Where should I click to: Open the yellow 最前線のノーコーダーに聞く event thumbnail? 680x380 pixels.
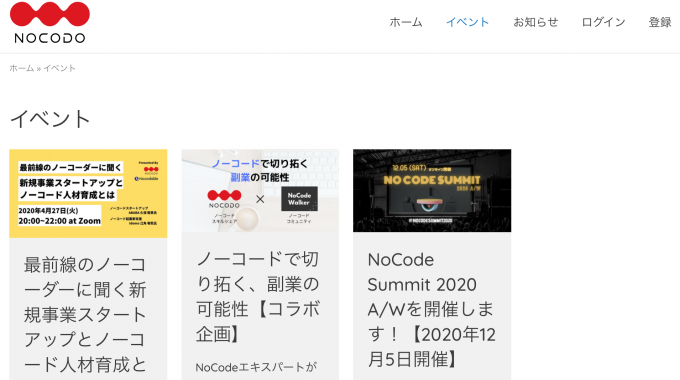pyautogui.click(x=88, y=193)
